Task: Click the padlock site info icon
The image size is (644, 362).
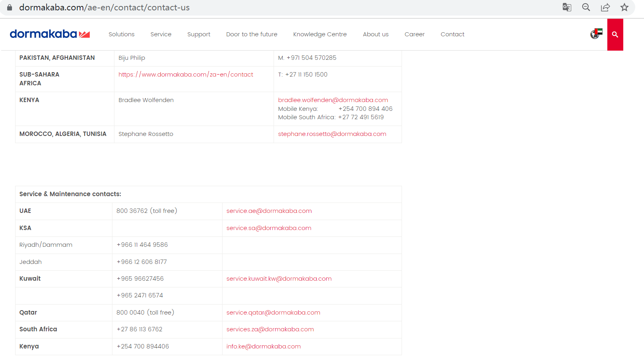Action: 10,7
